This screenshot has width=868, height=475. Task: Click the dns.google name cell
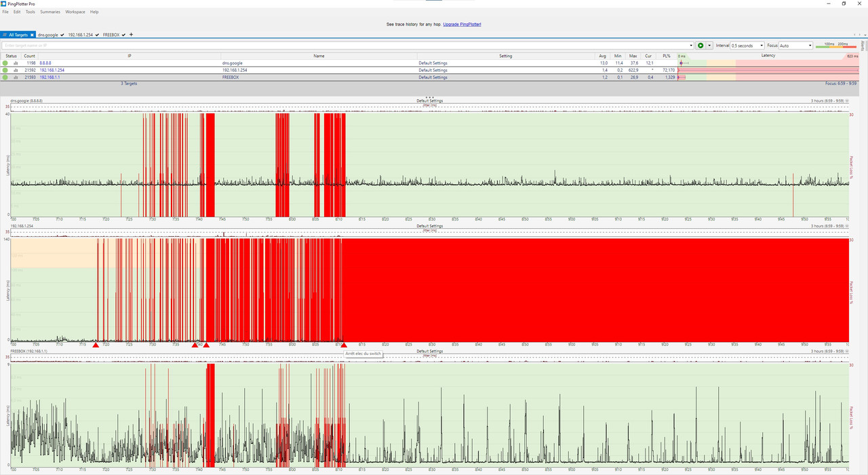[x=232, y=63]
